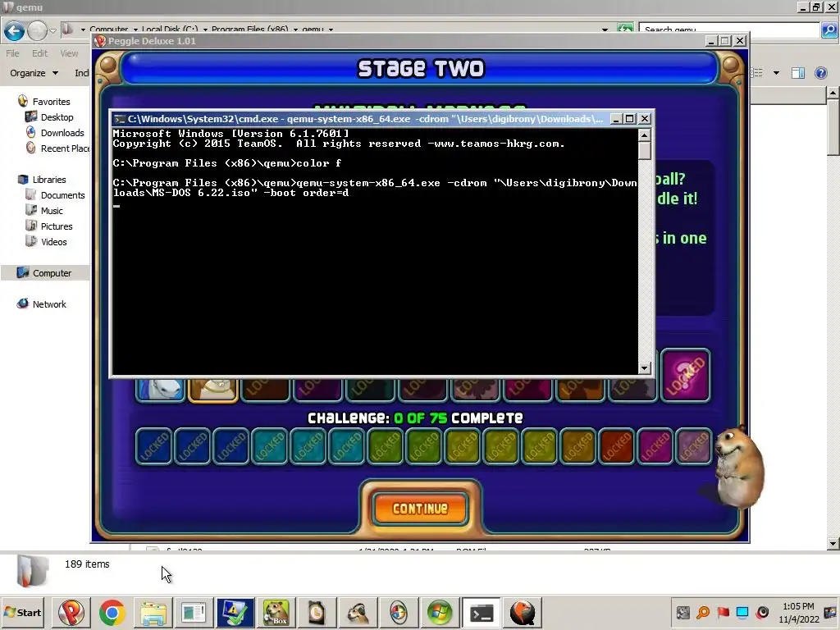Open the Documents library

click(62, 195)
